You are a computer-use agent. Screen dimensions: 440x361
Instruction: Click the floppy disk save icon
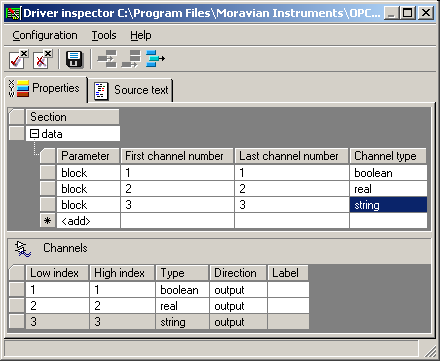74,59
